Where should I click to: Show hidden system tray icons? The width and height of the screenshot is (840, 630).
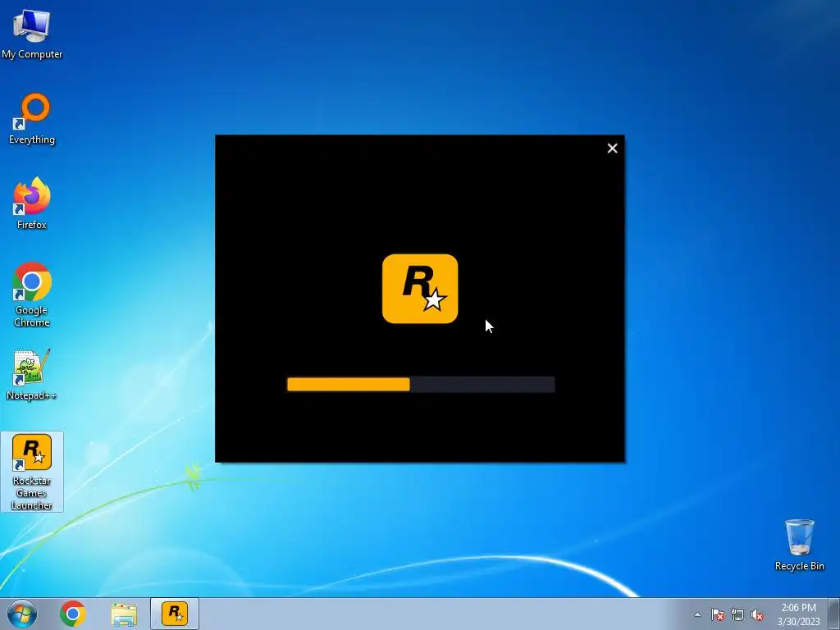pyautogui.click(x=697, y=614)
